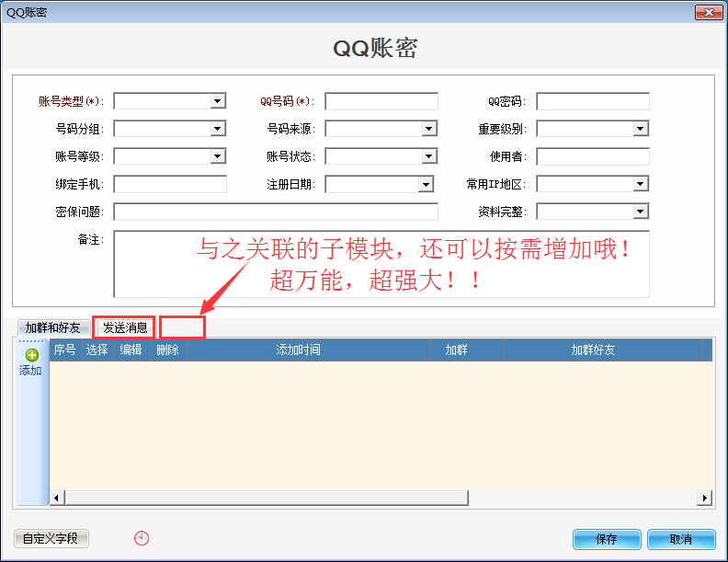Expand the 常用IP地区 dropdown

(641, 184)
